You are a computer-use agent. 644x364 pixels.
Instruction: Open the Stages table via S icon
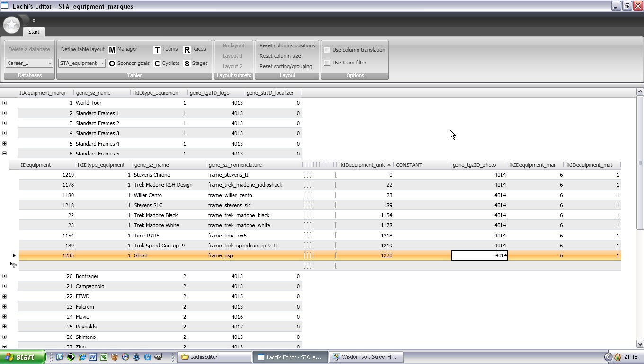pyautogui.click(x=187, y=64)
